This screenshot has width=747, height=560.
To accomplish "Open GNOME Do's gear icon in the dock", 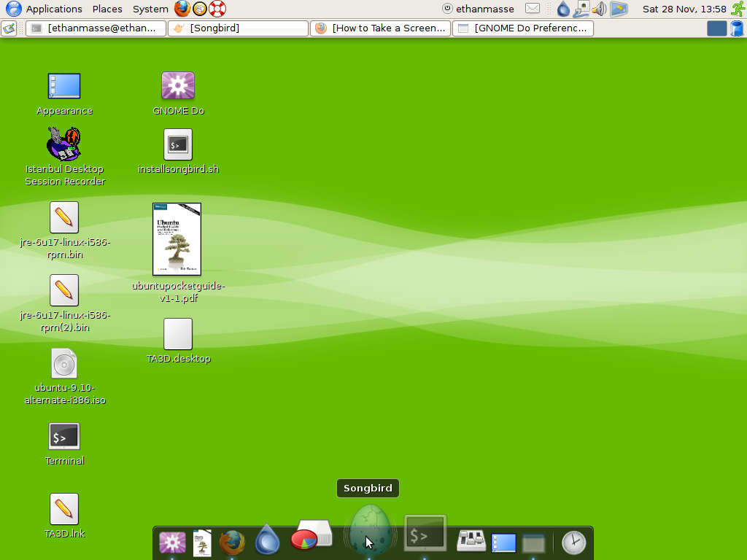I will [172, 542].
